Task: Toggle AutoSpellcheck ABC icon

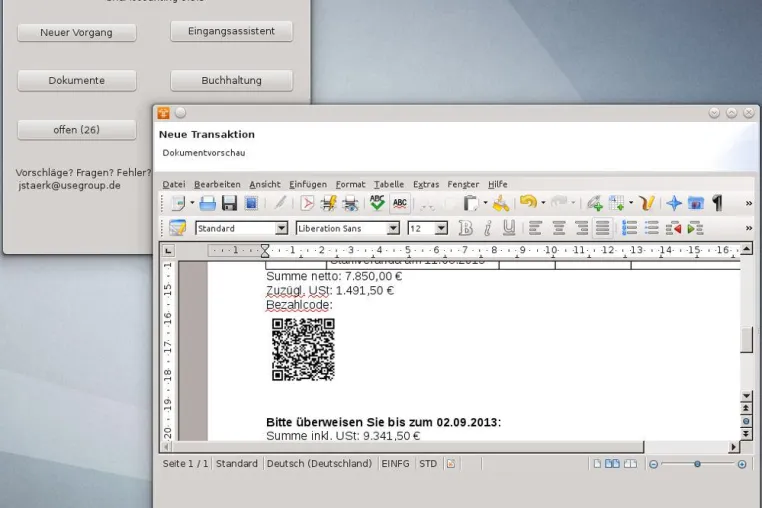Action: coord(399,203)
